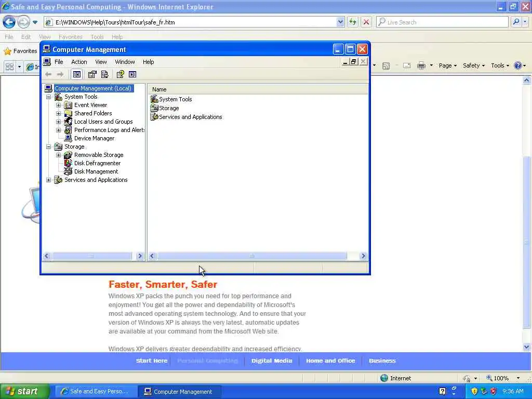
Task: Click the taskbar clock showing 9:36 AM
Action: coord(513,392)
